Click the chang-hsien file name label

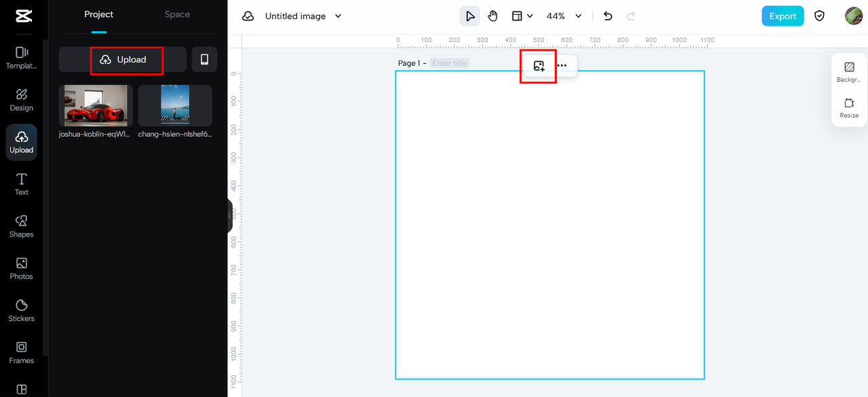(x=175, y=134)
